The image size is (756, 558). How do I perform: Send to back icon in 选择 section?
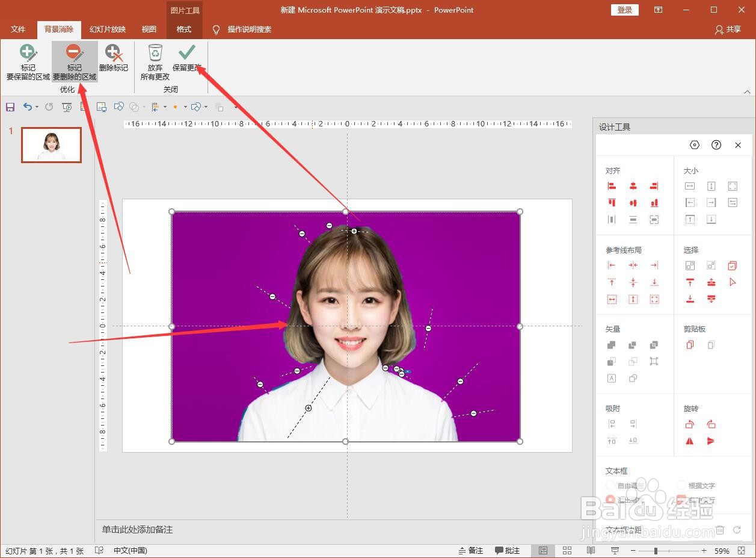[690, 299]
